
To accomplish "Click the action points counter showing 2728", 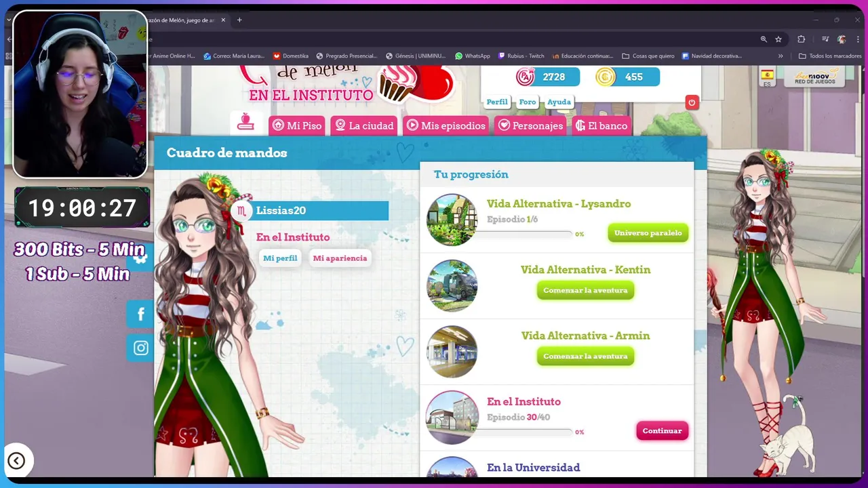I will pyautogui.click(x=548, y=77).
